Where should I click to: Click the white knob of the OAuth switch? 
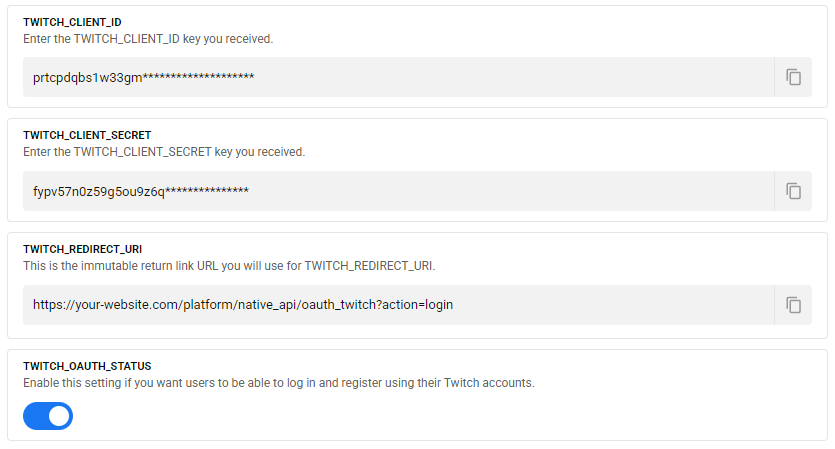(x=59, y=415)
